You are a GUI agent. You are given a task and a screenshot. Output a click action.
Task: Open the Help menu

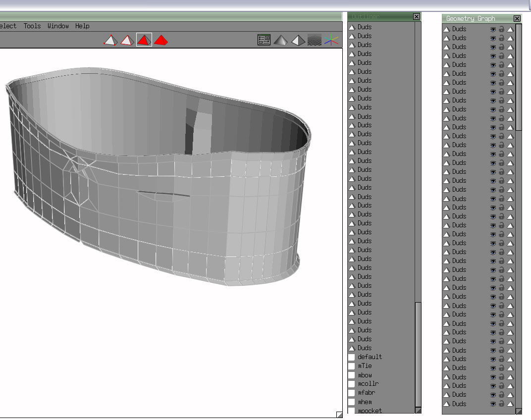pyautogui.click(x=82, y=26)
